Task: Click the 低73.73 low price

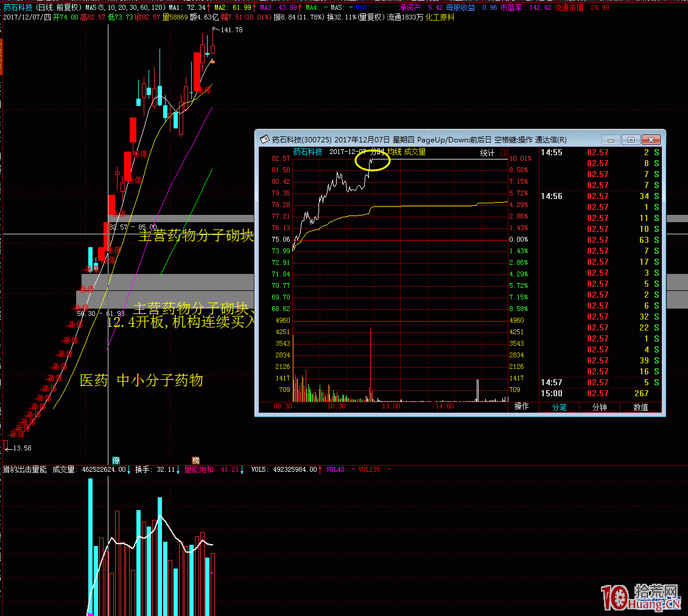Action: (120, 18)
